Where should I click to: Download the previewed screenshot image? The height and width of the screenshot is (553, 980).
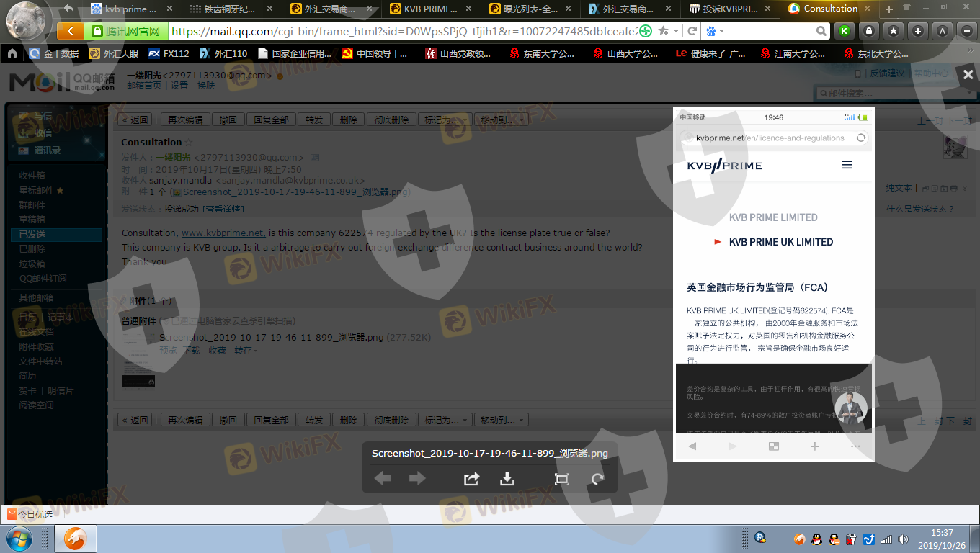pos(507,479)
